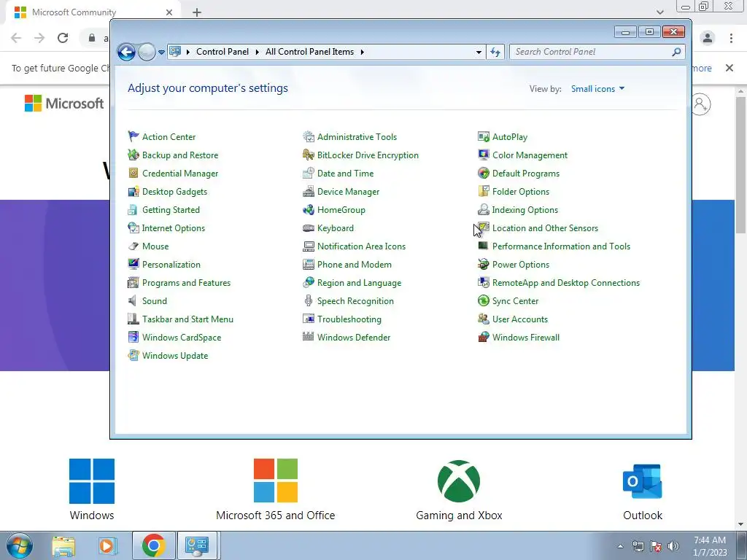
Task: Click the Device Manager icon
Action: click(309, 192)
